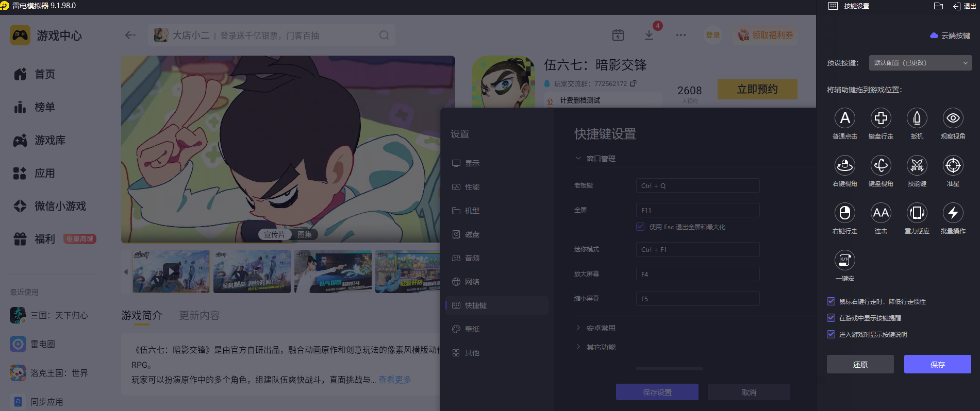Open 磁盘 settings tab

click(x=497, y=234)
